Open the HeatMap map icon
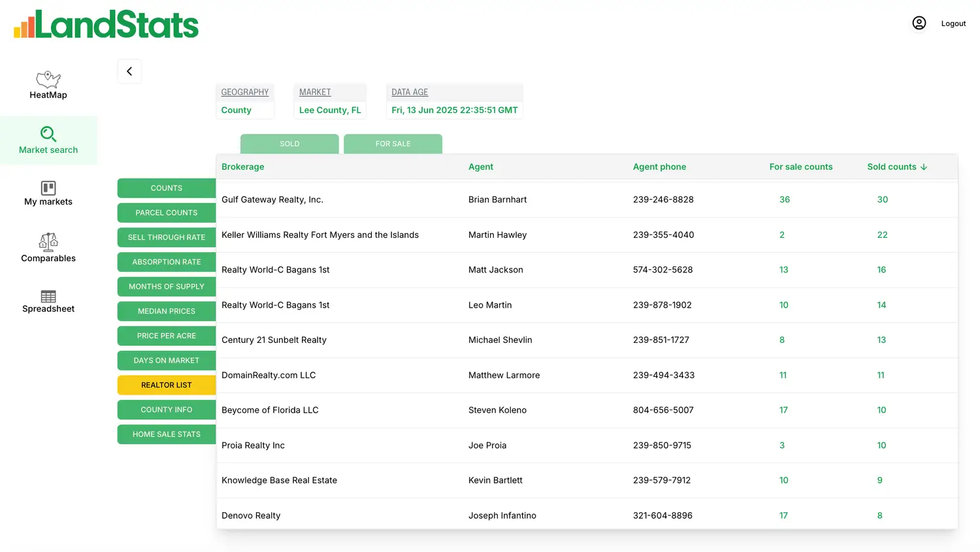Image resolution: width=980 pixels, height=552 pixels. click(48, 79)
